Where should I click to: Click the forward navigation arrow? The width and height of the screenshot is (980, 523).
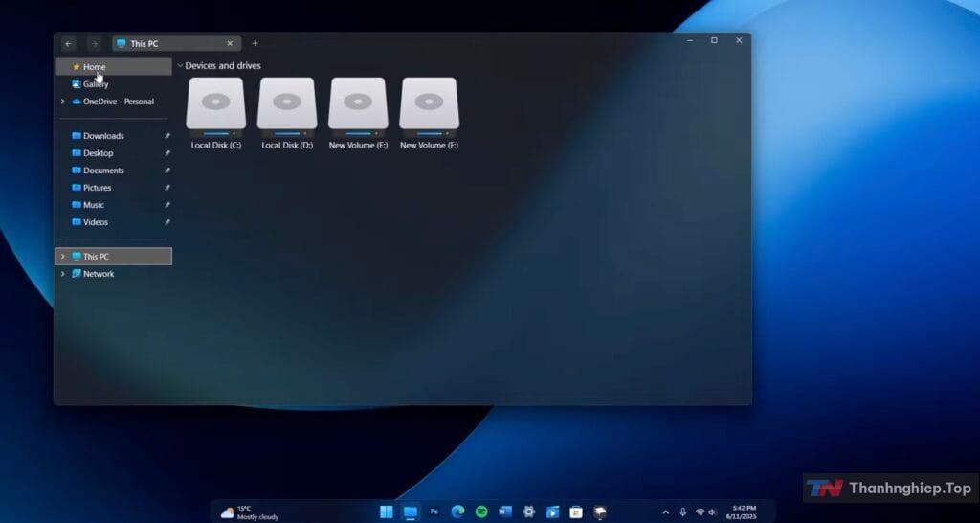click(95, 44)
